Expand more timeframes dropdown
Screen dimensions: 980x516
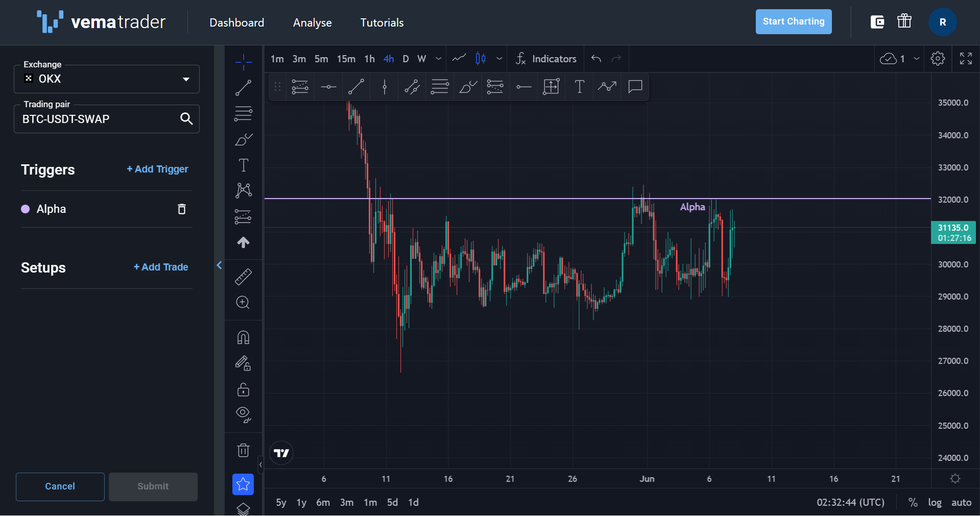[438, 59]
